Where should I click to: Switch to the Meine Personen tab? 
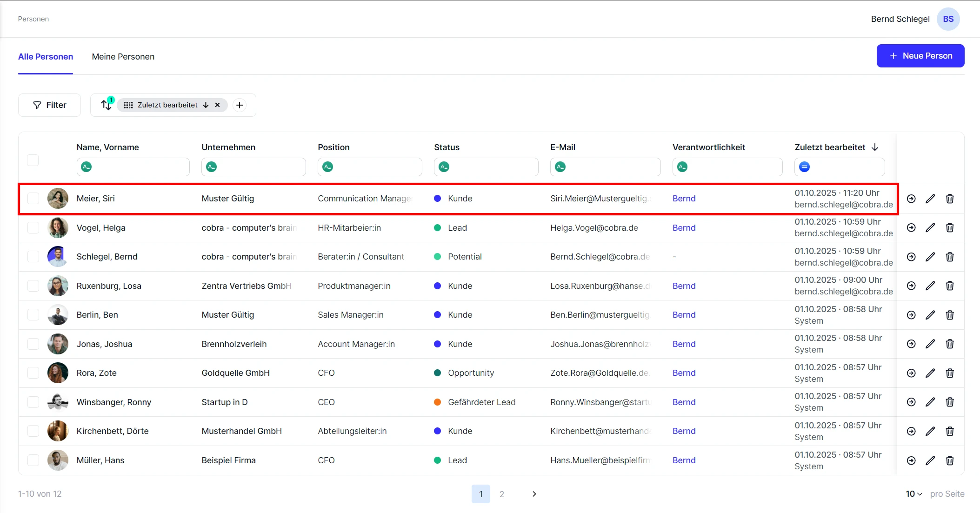tap(123, 57)
